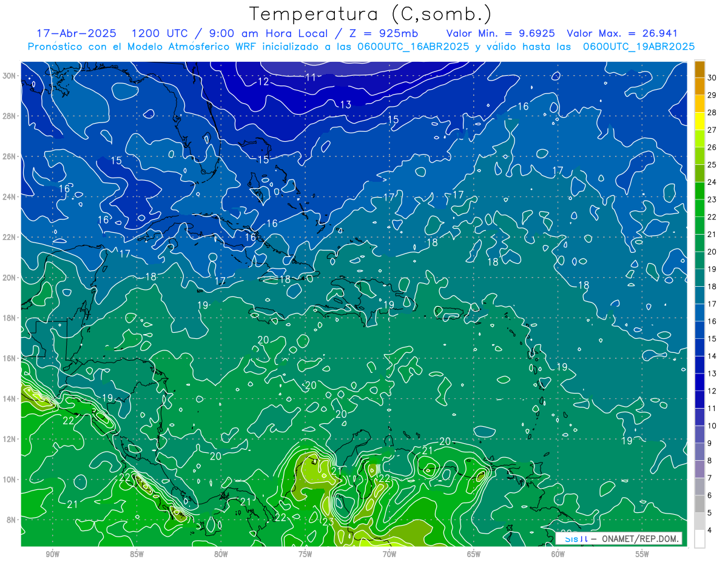This screenshot has width=728, height=562.
Task: Click the "26N" latitude axis label
Action: 10,156
